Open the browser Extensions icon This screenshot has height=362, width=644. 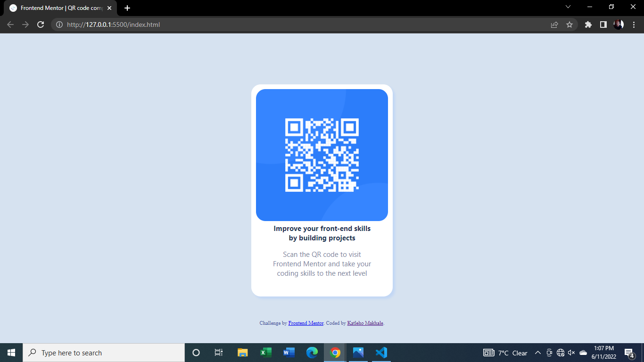(588, 25)
